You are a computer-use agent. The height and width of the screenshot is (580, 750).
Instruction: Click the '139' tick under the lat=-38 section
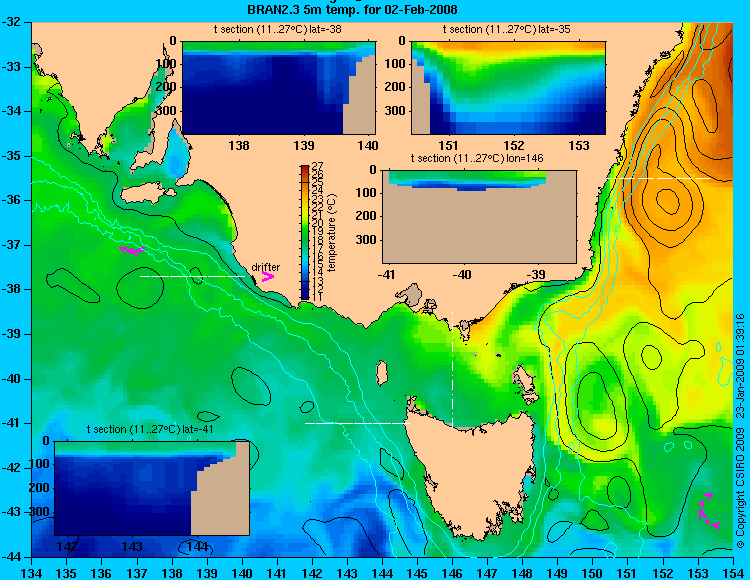[304, 145]
